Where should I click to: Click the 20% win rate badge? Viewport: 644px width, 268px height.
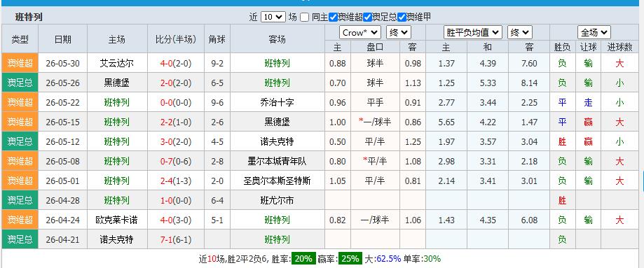pyautogui.click(x=304, y=259)
